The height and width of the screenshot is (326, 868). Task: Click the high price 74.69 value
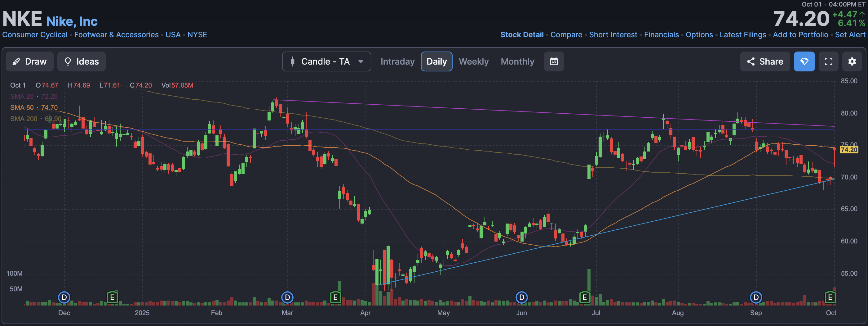pyautogui.click(x=82, y=85)
